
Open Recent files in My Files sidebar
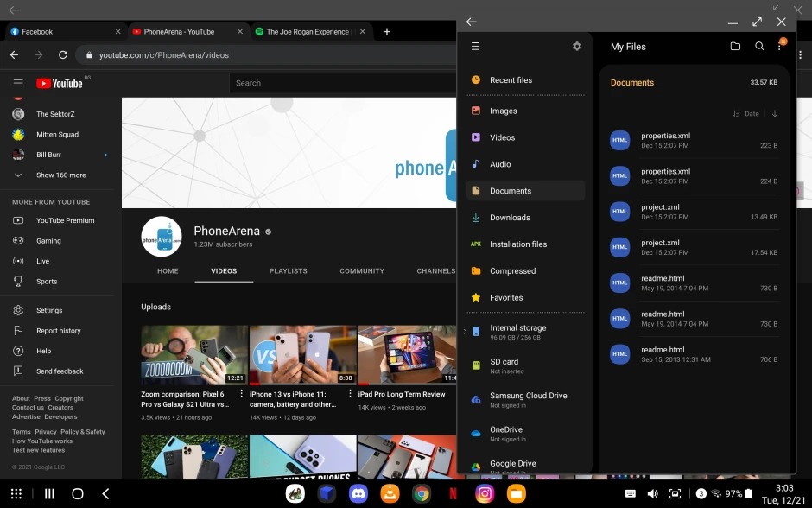511,79
